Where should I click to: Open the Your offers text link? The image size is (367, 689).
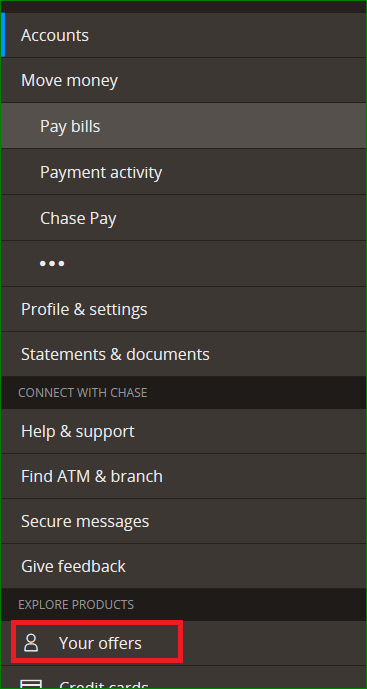(x=100, y=643)
